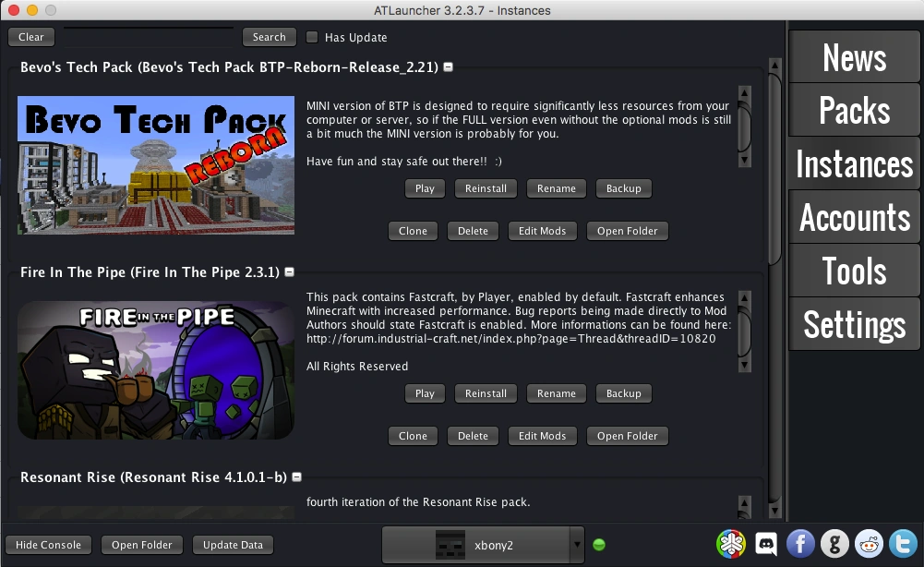
Task: Collapse the Bevo's Tech Pack instance
Action: pos(449,67)
